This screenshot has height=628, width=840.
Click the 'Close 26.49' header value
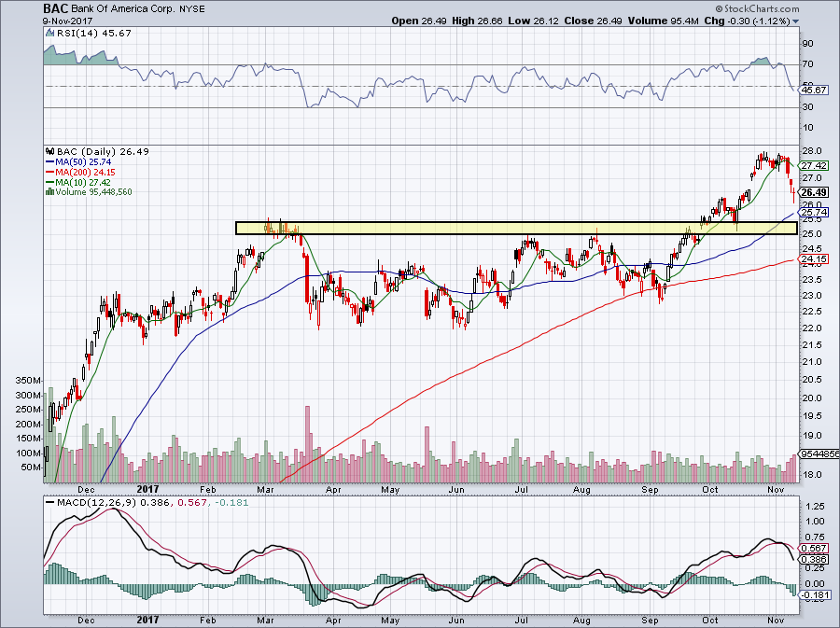click(x=593, y=21)
